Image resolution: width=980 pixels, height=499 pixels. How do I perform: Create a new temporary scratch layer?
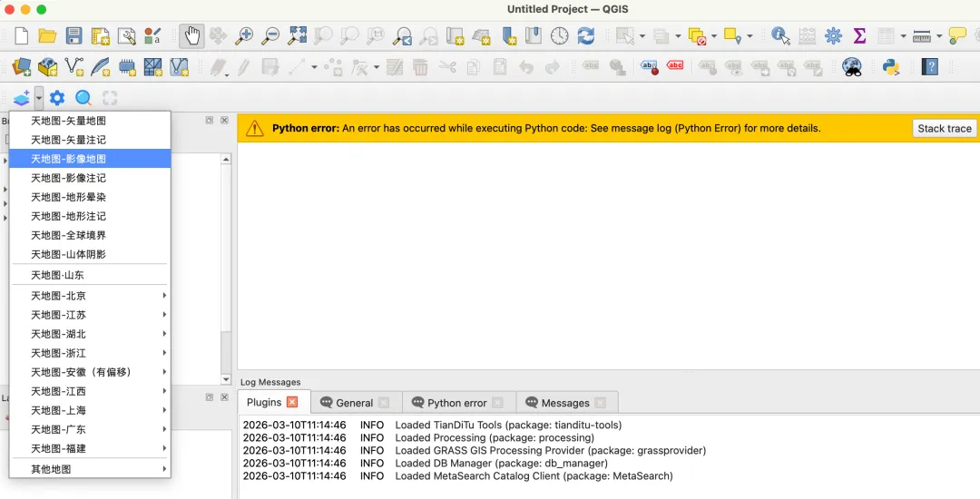point(127,67)
